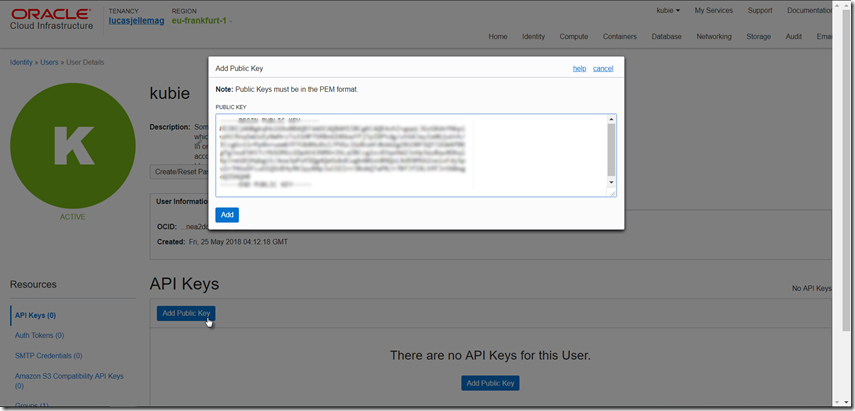Click the Add Public Key button below the no keys message
Image resolution: width=855 pixels, height=411 pixels.
pyautogui.click(x=490, y=383)
